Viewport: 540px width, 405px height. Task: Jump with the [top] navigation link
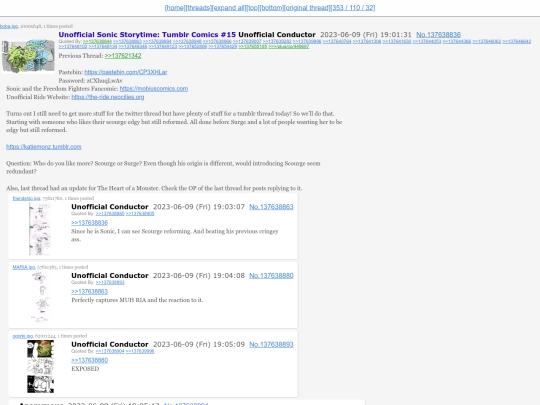tap(253, 8)
